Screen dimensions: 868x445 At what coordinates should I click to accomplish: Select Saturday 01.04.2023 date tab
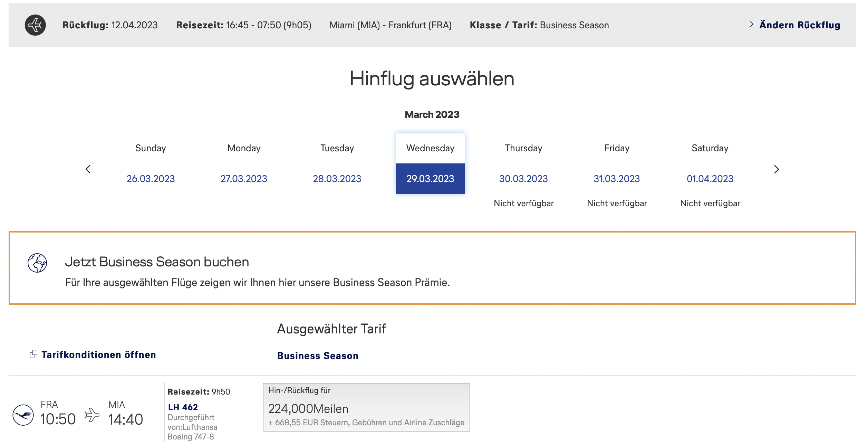[x=710, y=179]
